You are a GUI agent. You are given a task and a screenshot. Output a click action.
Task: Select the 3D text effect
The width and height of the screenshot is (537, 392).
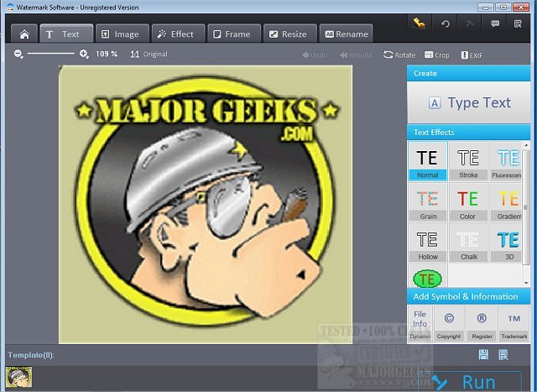[506, 243]
